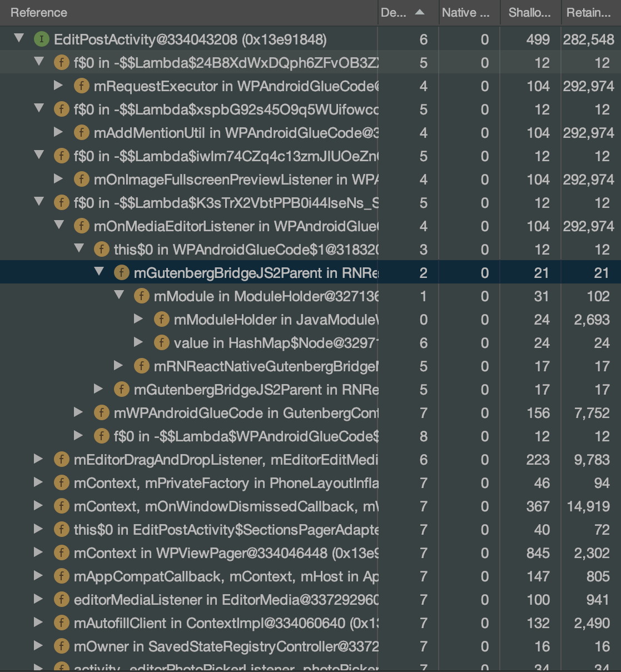Collapse the this$0 in WPAndroidGlueCode$1 node
621x672 pixels.
(x=79, y=249)
